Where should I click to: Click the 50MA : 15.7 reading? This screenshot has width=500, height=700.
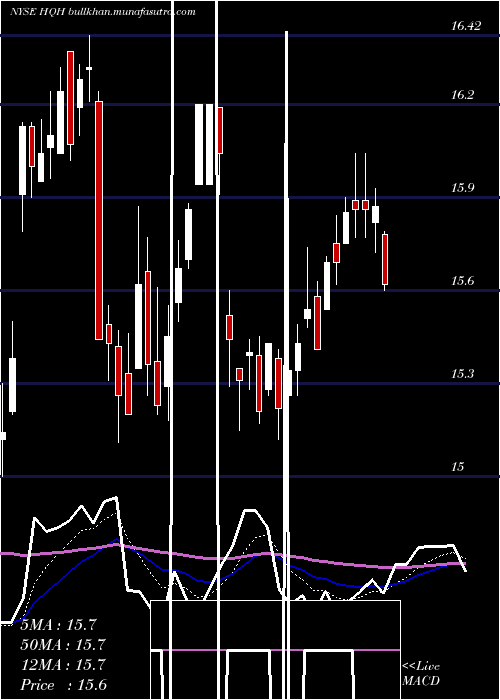coord(63,645)
